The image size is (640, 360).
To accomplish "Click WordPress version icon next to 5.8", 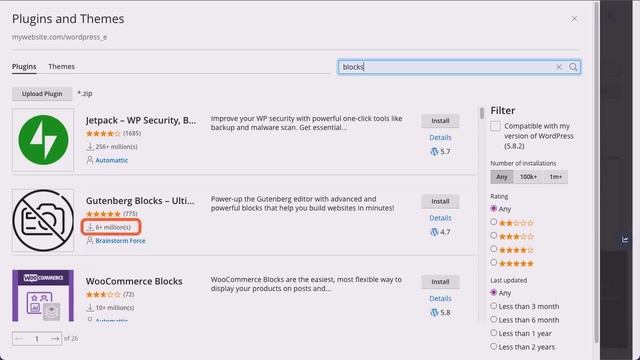I will [434, 313].
